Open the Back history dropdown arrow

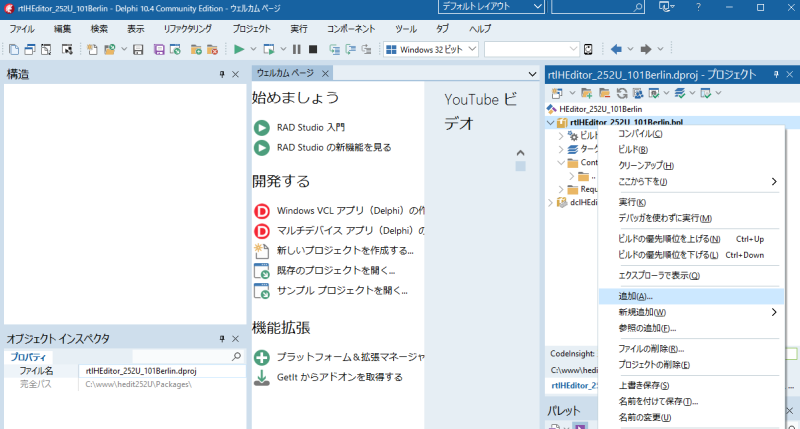pos(630,49)
